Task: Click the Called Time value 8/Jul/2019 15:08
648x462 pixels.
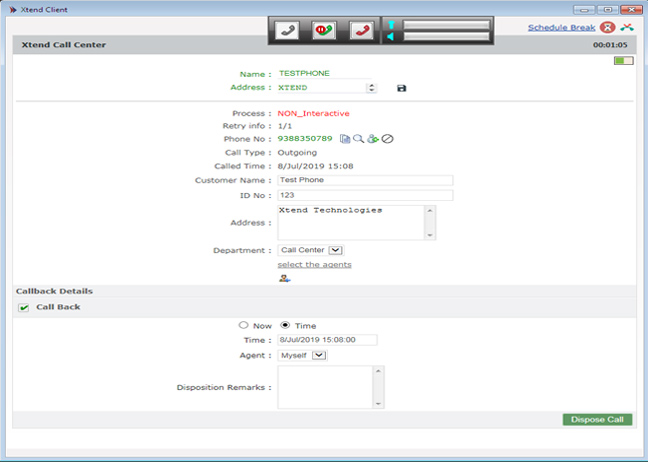Action: coord(315,166)
